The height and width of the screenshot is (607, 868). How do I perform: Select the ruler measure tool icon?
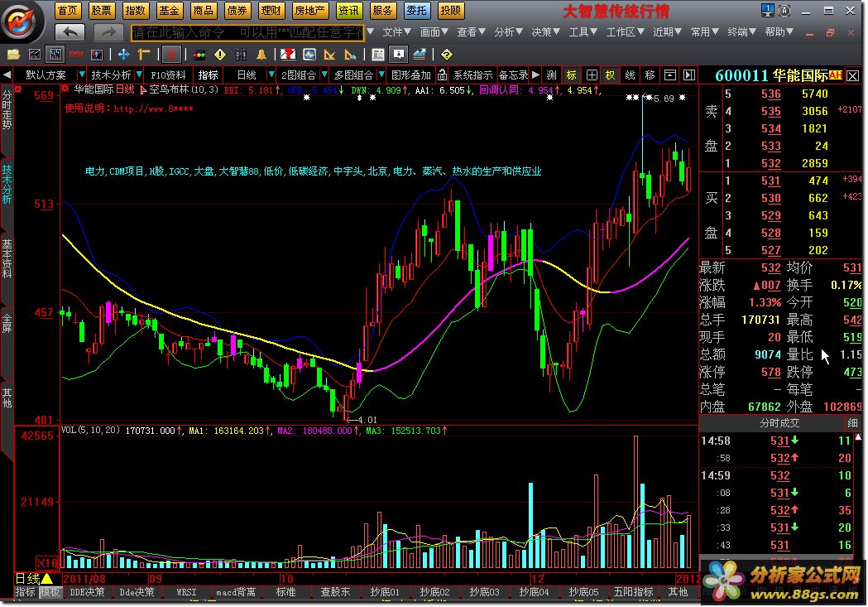[145, 55]
